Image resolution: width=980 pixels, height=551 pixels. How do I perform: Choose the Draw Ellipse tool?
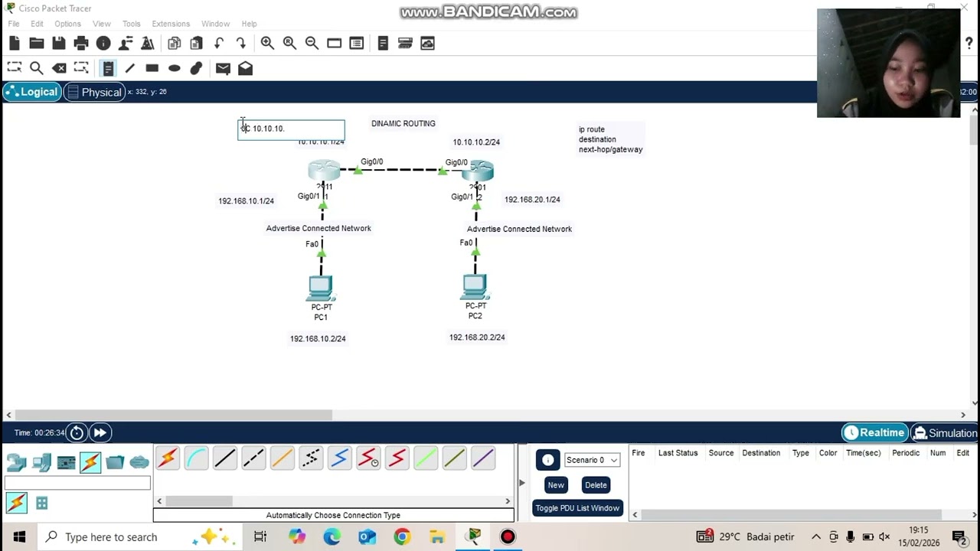pos(174,68)
